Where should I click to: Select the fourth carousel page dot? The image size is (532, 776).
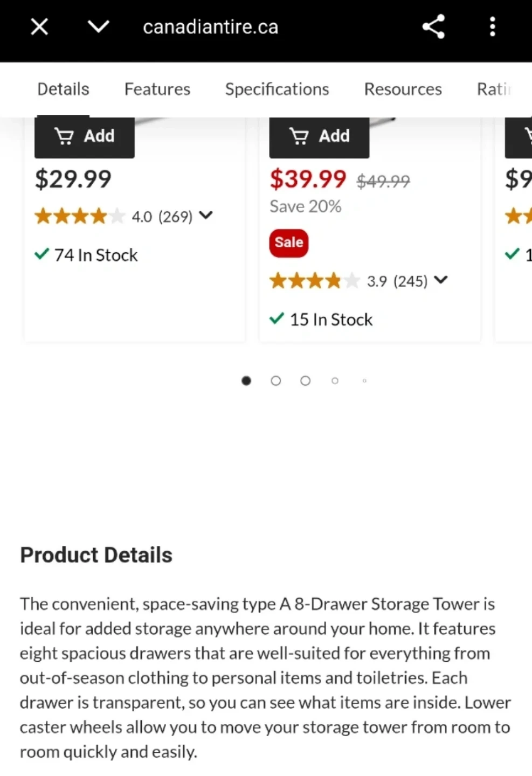coord(335,381)
